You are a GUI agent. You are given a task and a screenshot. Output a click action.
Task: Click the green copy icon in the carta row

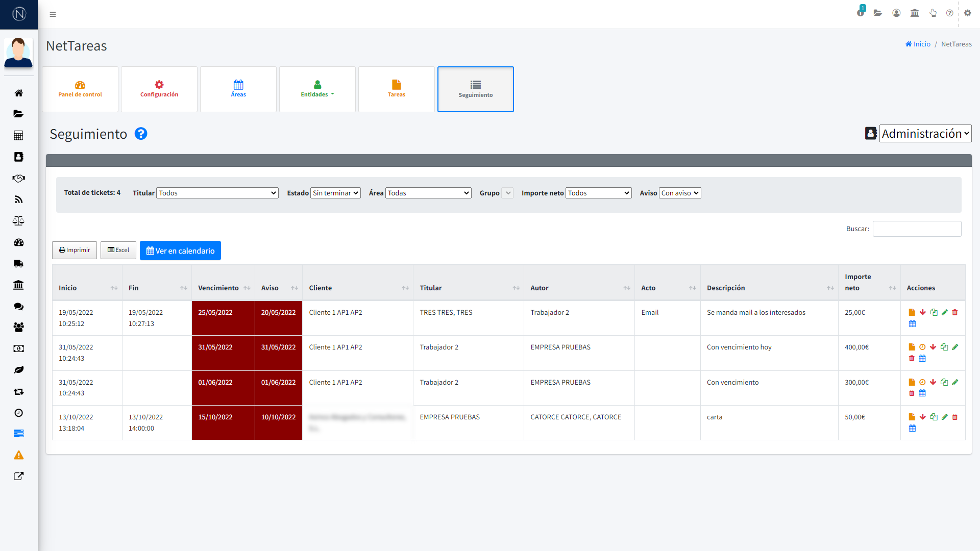pyautogui.click(x=934, y=417)
